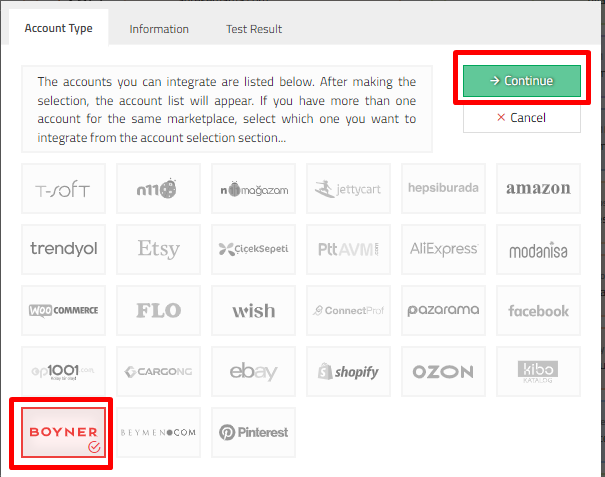The image size is (605, 477).
Task: Select the Modanisa marketplace tile
Action: coord(538,249)
